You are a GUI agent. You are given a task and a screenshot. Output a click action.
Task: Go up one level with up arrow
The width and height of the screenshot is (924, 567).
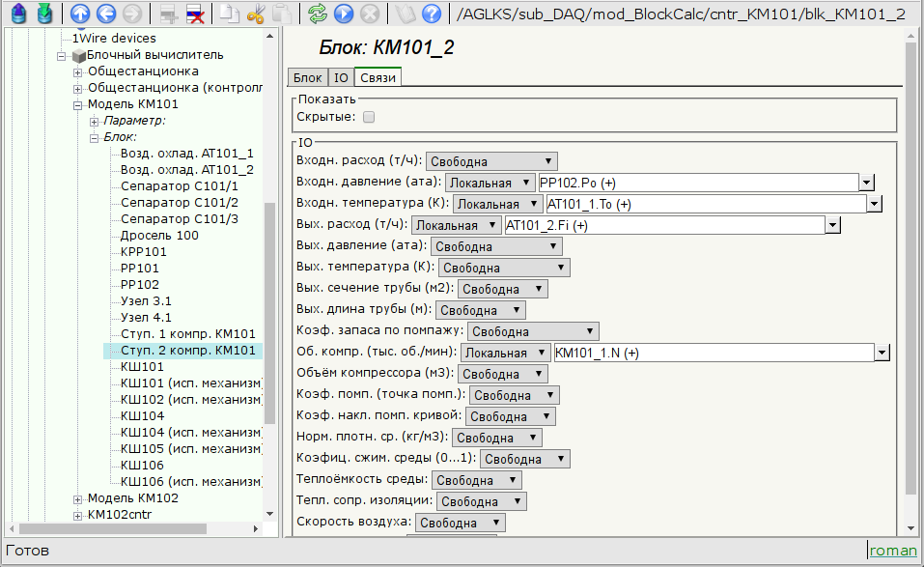pyautogui.click(x=81, y=14)
